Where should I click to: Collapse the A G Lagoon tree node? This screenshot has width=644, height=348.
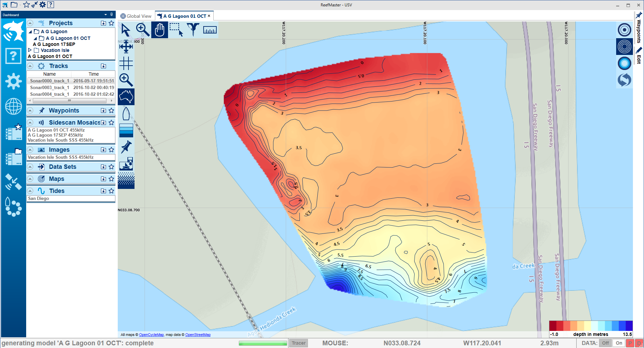click(30, 32)
